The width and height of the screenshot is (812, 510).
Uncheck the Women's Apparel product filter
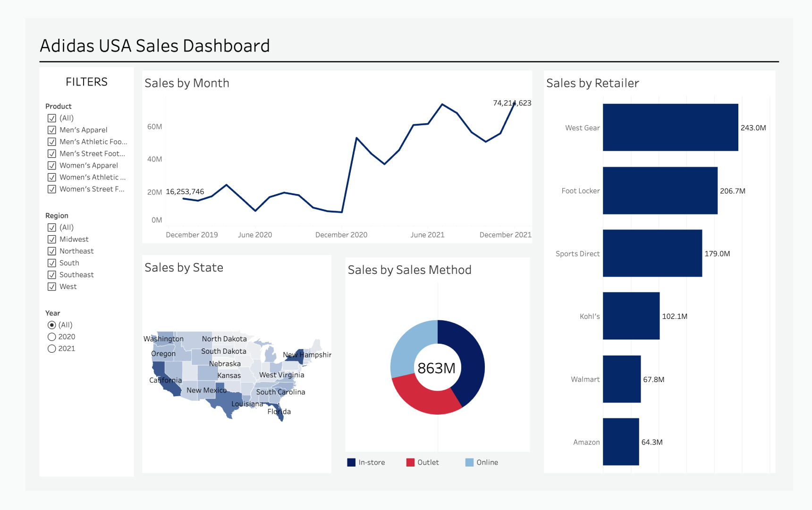52,165
